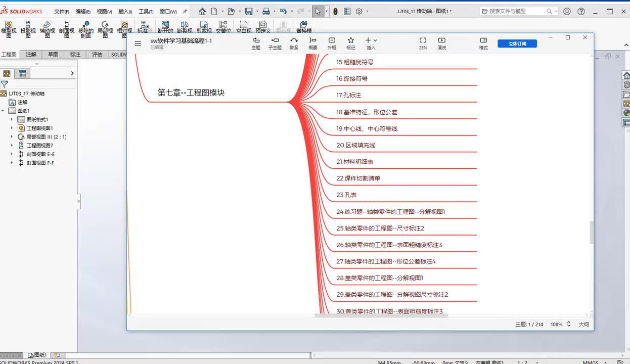
Task: Collapse the 图纸1 tree node
Action: tap(3, 111)
